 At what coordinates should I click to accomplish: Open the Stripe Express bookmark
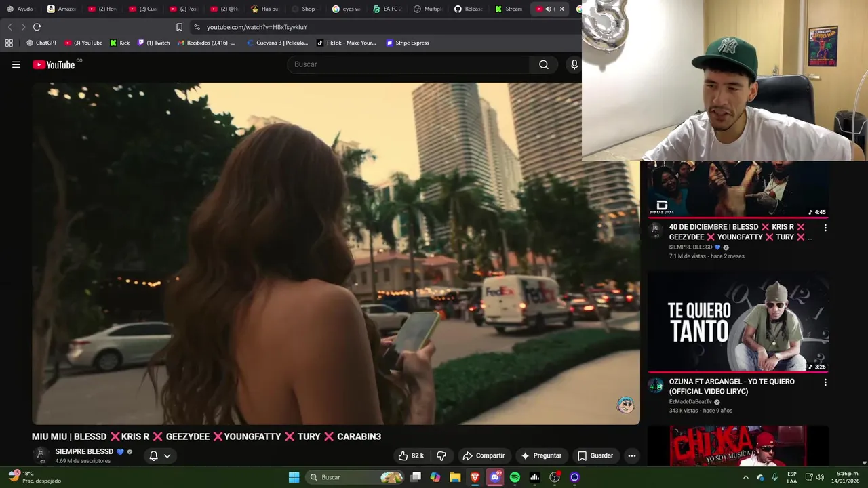(408, 43)
